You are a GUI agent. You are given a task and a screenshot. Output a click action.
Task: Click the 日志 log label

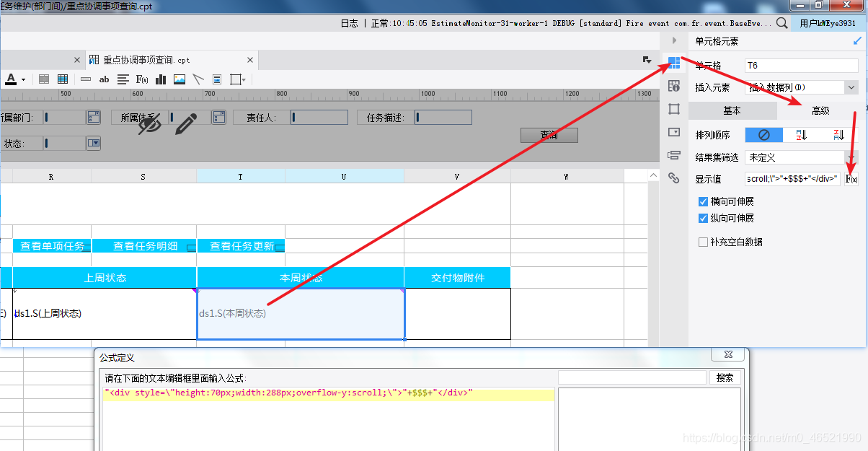tap(349, 23)
